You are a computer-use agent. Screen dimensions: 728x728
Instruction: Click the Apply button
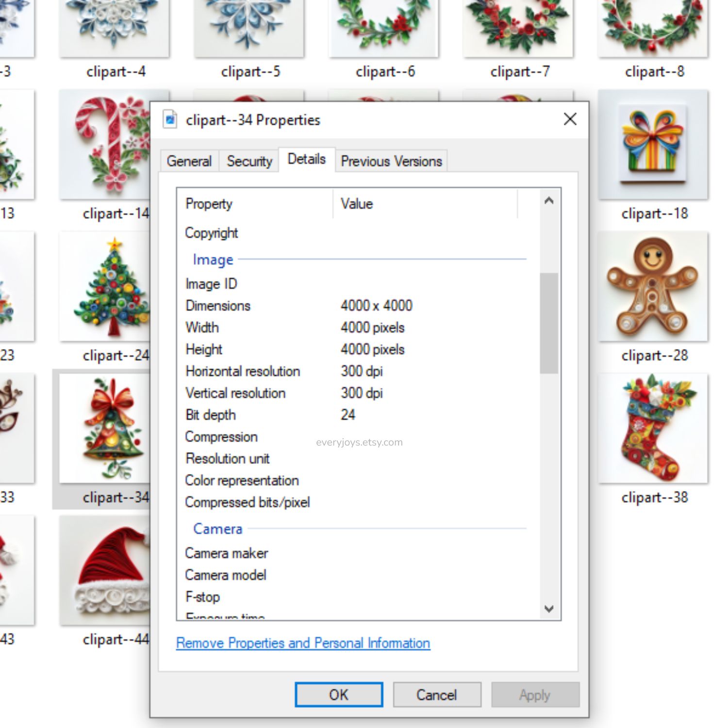pyautogui.click(x=535, y=695)
